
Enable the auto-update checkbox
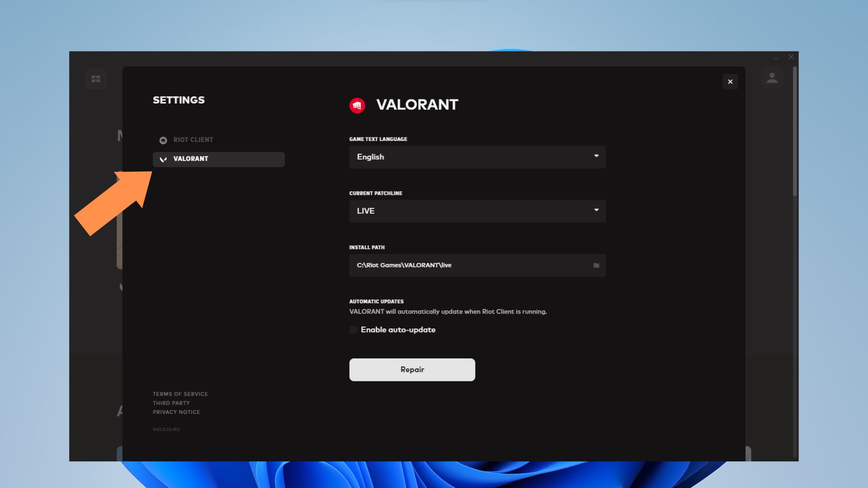[x=353, y=330]
